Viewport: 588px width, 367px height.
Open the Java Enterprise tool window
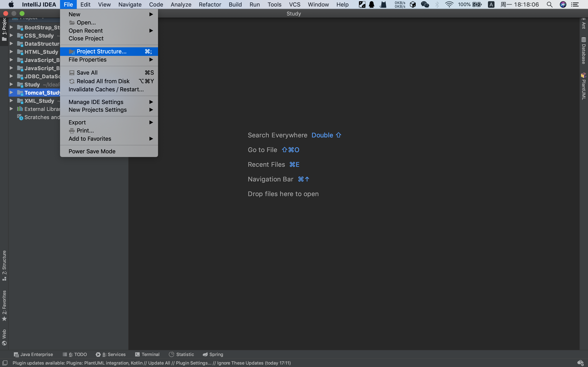pos(33,354)
